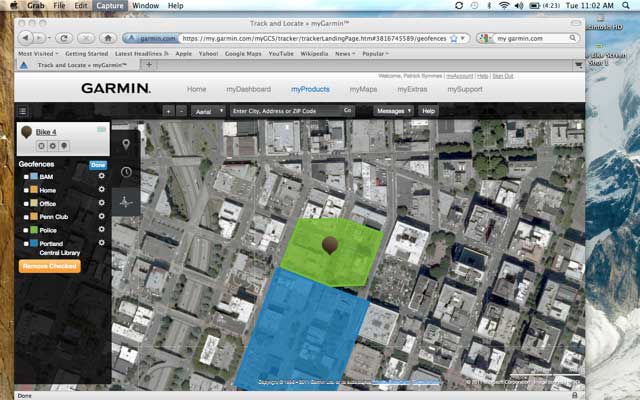Click the first Bike 4 action icon
This screenshot has width=640, height=400.
pos(41,146)
